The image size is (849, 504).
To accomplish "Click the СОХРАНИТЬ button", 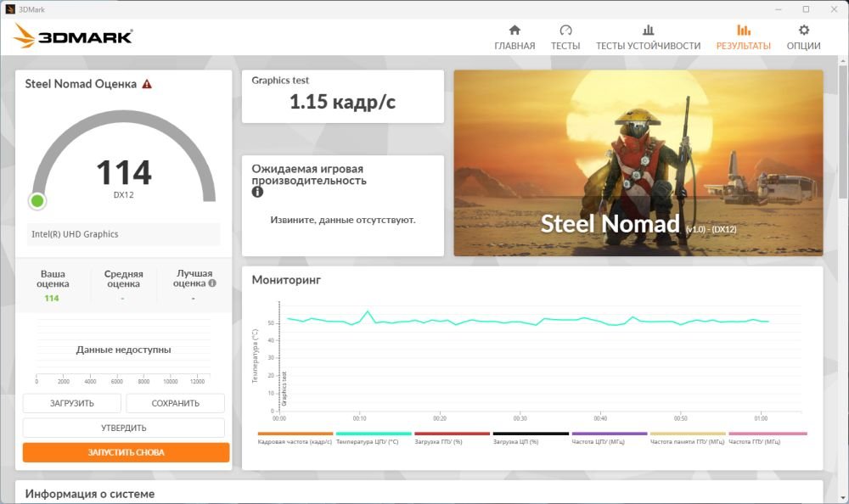I will (176, 403).
